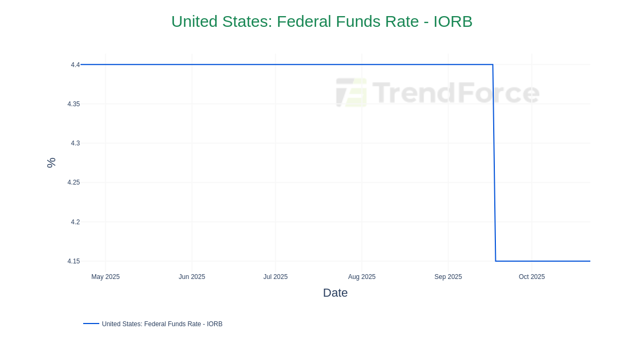Click the blue legend line swatch

91,324
